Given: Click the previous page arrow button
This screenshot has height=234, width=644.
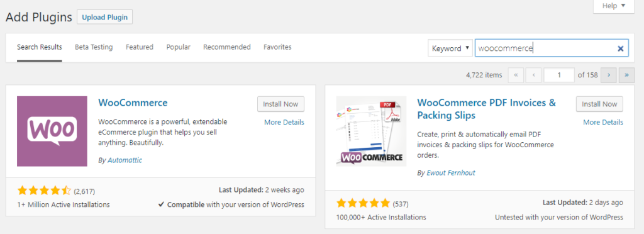Looking at the screenshot, I should pyautogui.click(x=533, y=75).
